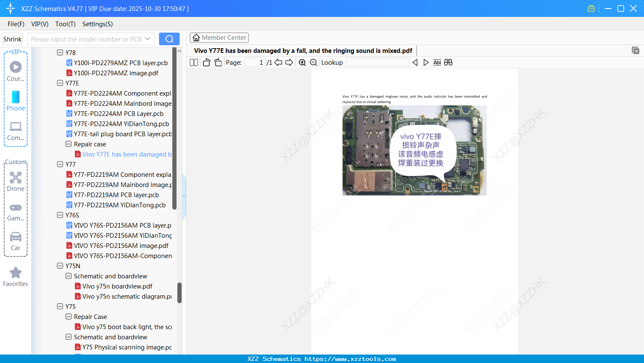
Task: Open the Course category in sidebar
Action: tap(16, 71)
